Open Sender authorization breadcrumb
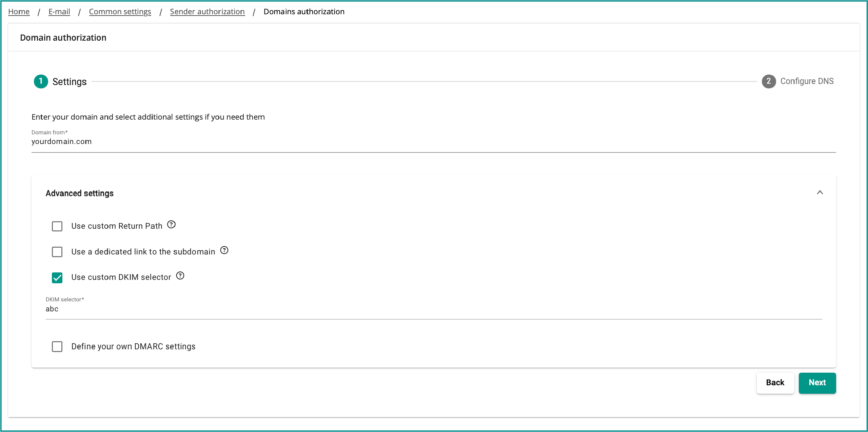 point(207,12)
